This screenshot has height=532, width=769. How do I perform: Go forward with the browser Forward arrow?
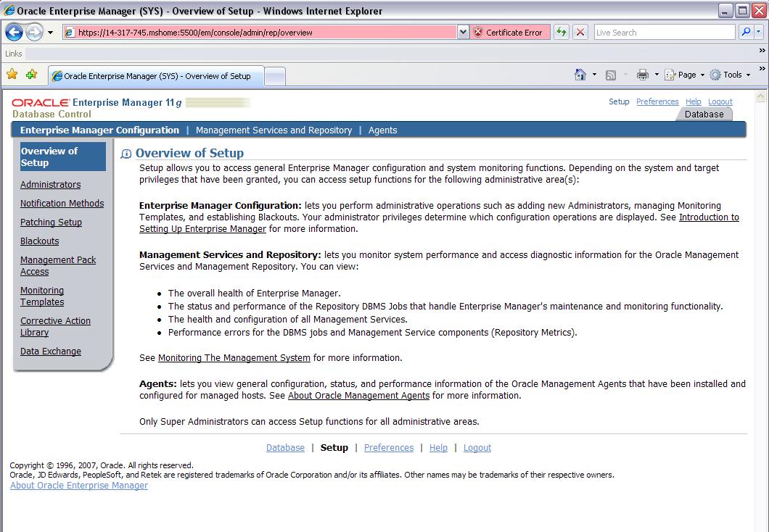pyautogui.click(x=34, y=33)
